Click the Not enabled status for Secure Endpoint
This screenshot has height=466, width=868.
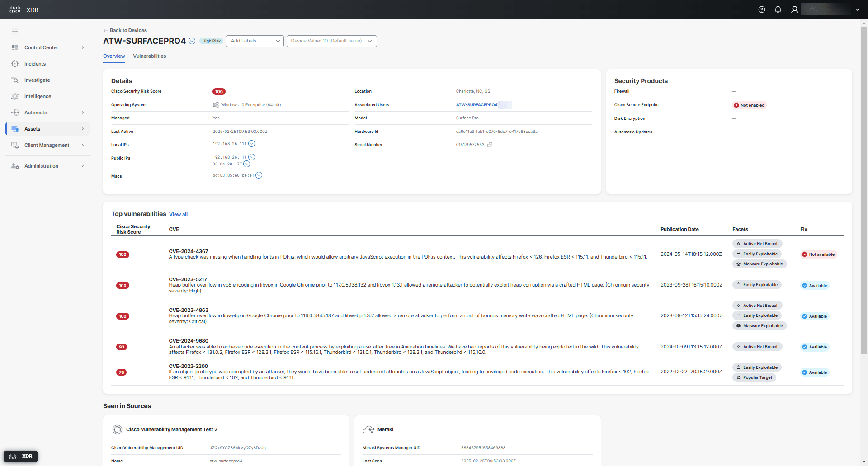tap(750, 105)
